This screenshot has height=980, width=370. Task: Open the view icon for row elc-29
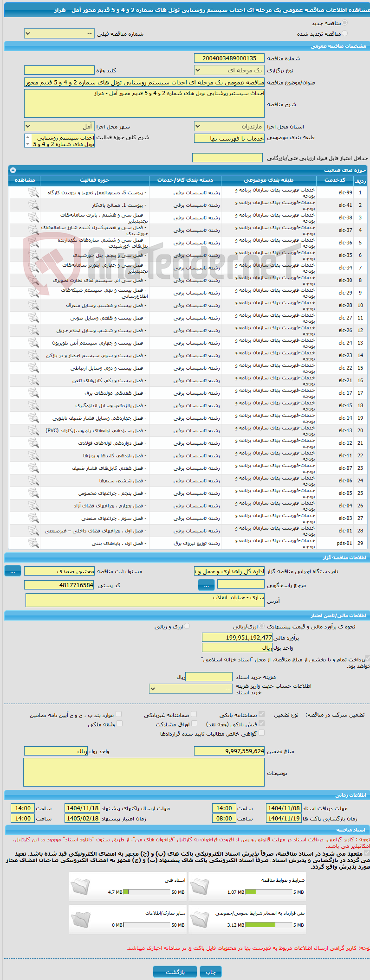click(33, 293)
